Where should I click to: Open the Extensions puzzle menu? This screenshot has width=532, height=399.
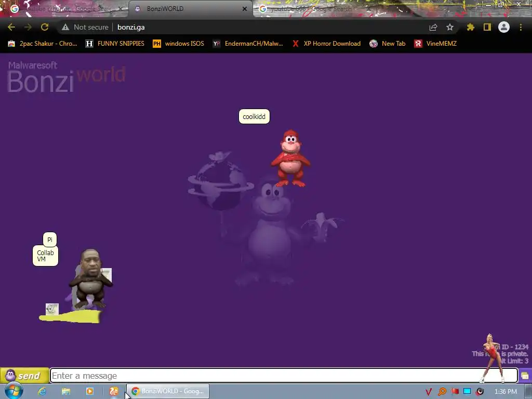click(x=470, y=27)
